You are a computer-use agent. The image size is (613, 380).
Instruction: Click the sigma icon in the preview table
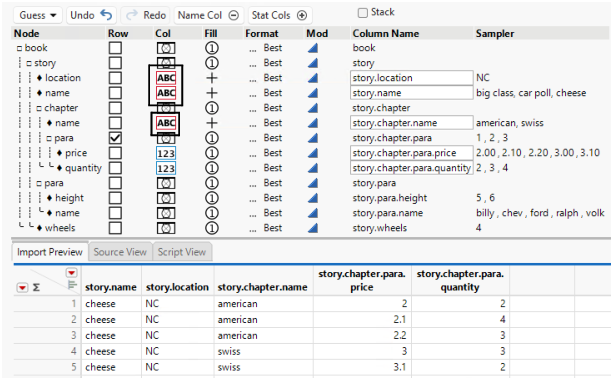coord(36,288)
